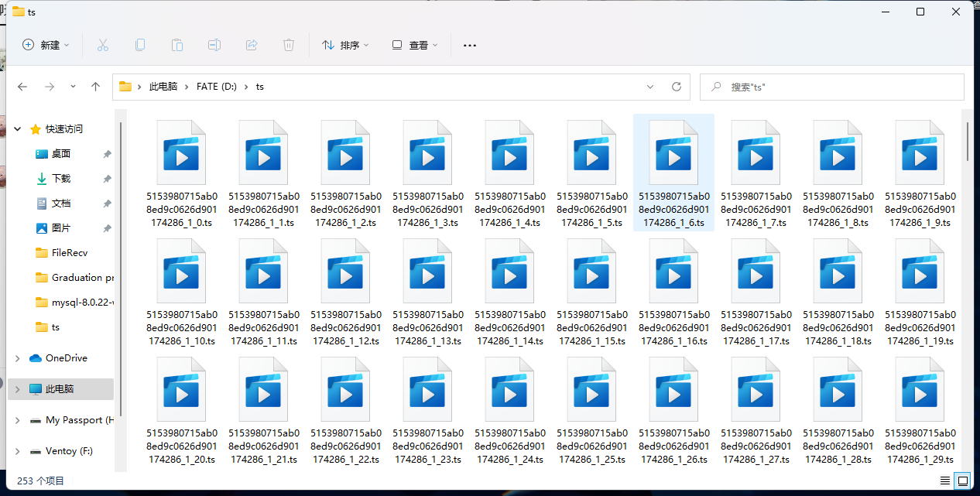This screenshot has width=980, height=496.
Task: Click the Paste clipboard icon
Action: pyautogui.click(x=177, y=45)
